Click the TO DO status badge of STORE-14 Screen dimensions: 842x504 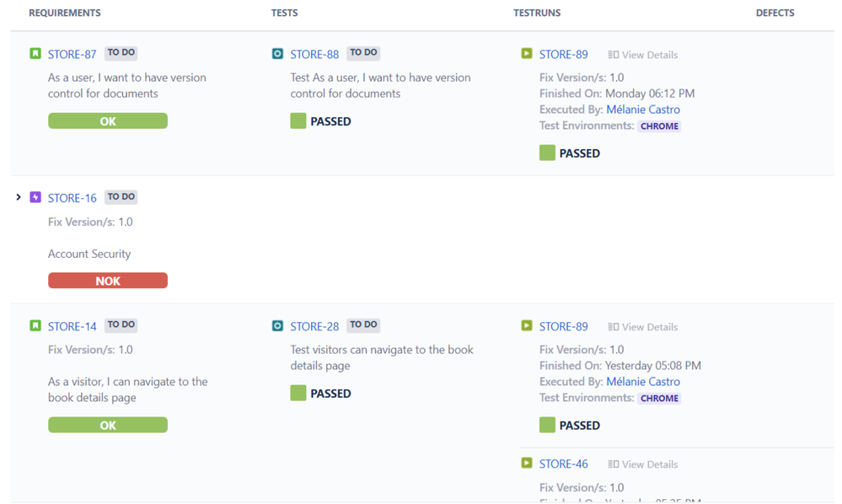click(x=121, y=324)
